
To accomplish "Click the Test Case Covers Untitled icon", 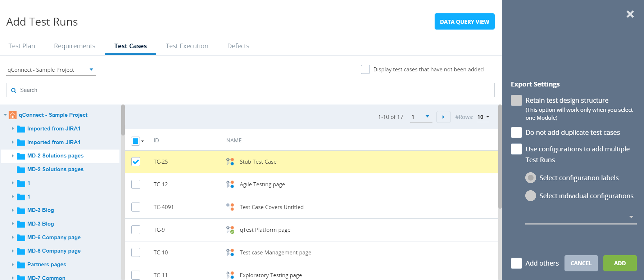I will (x=230, y=207).
